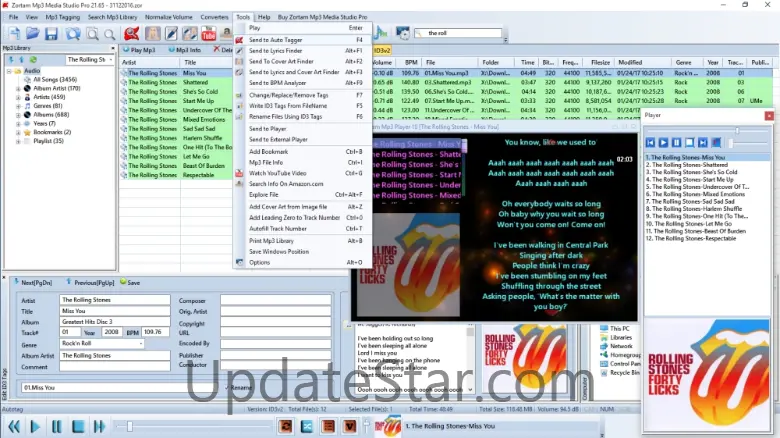Expand the Album Artist (170) tree node
The width and height of the screenshot is (780, 438).
pyautogui.click(x=18, y=89)
